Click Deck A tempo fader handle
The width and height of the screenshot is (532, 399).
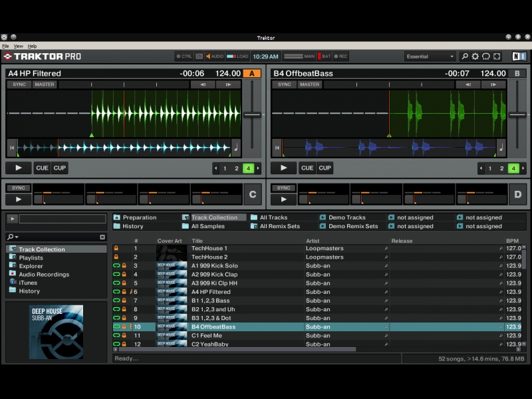[x=251, y=115]
